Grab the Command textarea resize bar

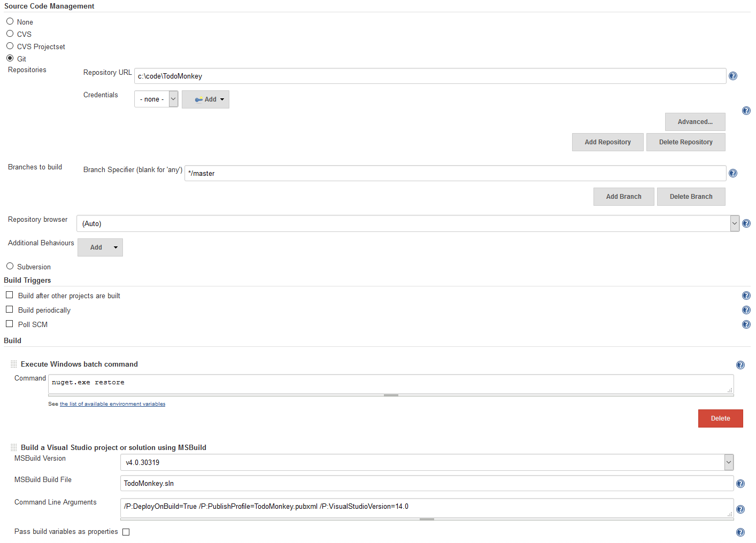point(391,395)
